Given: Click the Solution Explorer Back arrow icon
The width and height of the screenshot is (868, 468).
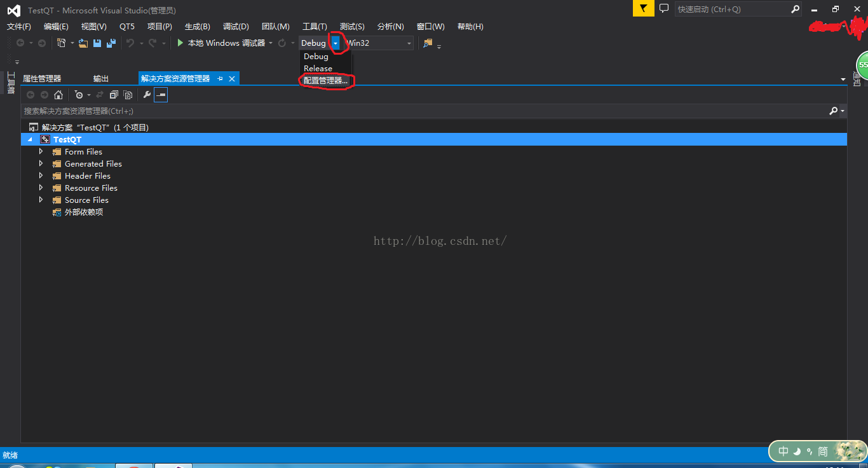Looking at the screenshot, I should coord(31,95).
